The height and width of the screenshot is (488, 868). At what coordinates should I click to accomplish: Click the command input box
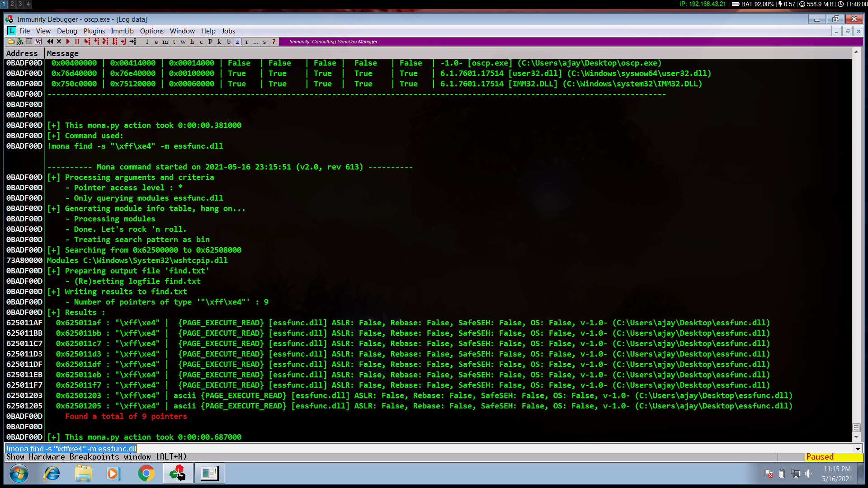(x=429, y=449)
